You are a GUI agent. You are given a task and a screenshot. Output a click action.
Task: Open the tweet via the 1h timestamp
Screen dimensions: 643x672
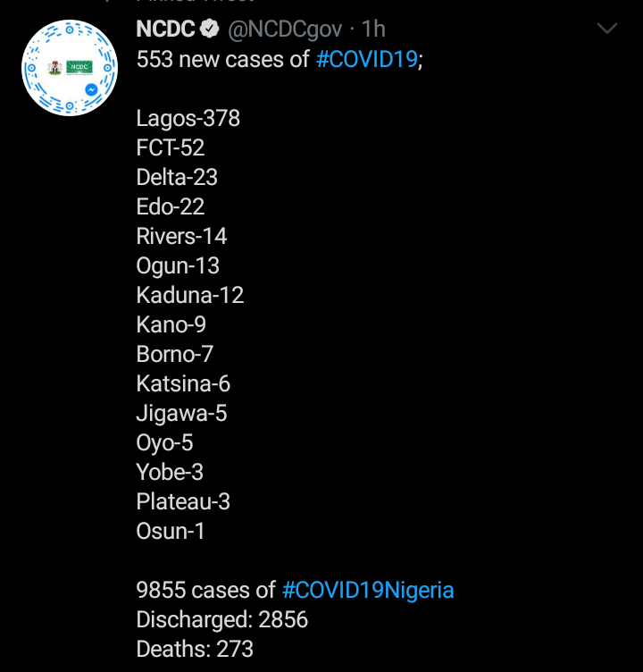pyautogui.click(x=373, y=29)
